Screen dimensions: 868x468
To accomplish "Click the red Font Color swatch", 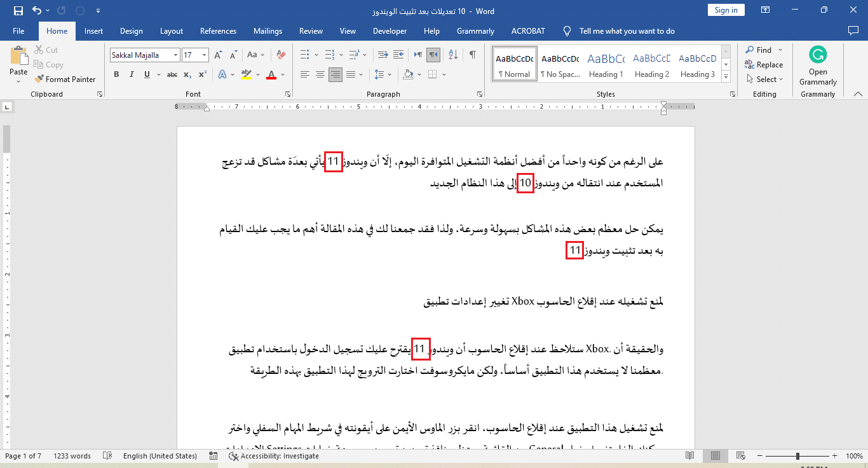I will pyautogui.click(x=271, y=75).
